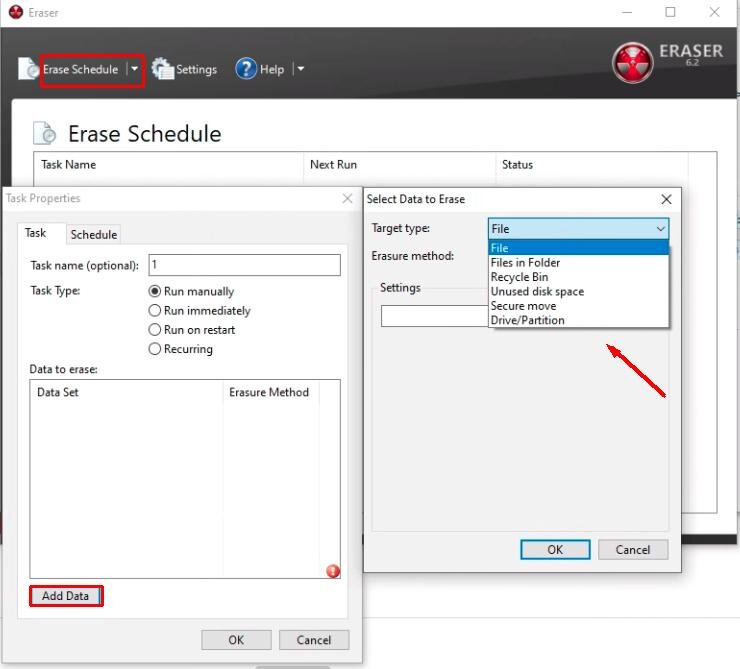The image size is (740, 669).
Task: Expand the Erase Schedule dropdown arrow
Action: tap(135, 69)
